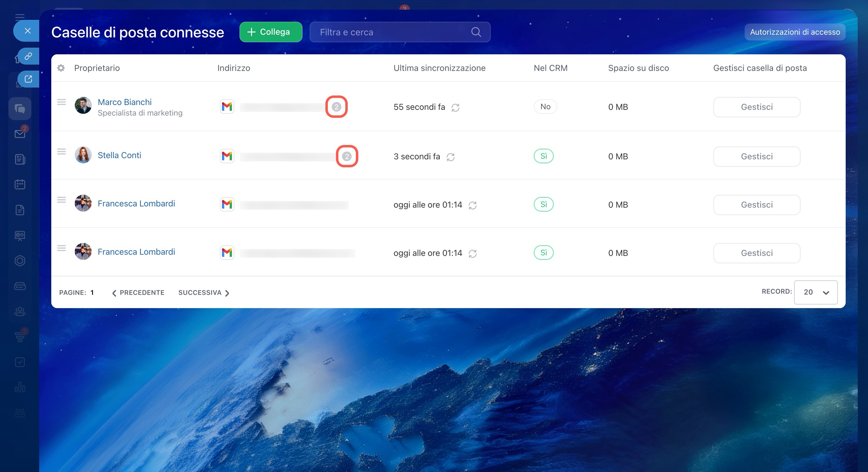The height and width of the screenshot is (472, 868).
Task: Click the 'No' CRM status for Marco Bianchi
Action: click(x=545, y=107)
